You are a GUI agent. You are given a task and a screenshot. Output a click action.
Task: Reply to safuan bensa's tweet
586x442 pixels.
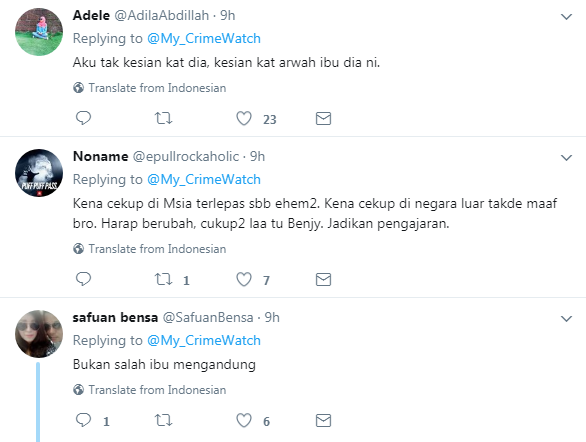click(83, 420)
